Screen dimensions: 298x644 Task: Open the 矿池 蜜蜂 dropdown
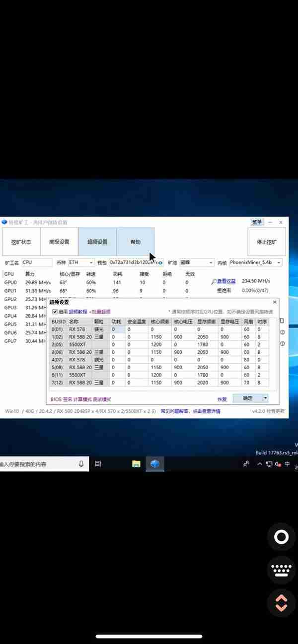pos(197,262)
